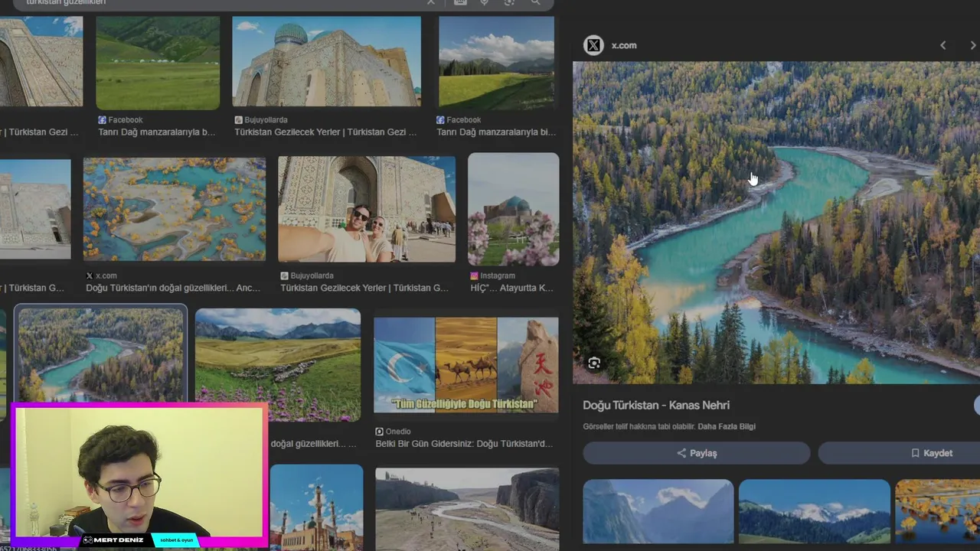The height and width of the screenshot is (551, 980).
Task: Open the related snowy peaks forest thumbnail
Action: (814, 511)
